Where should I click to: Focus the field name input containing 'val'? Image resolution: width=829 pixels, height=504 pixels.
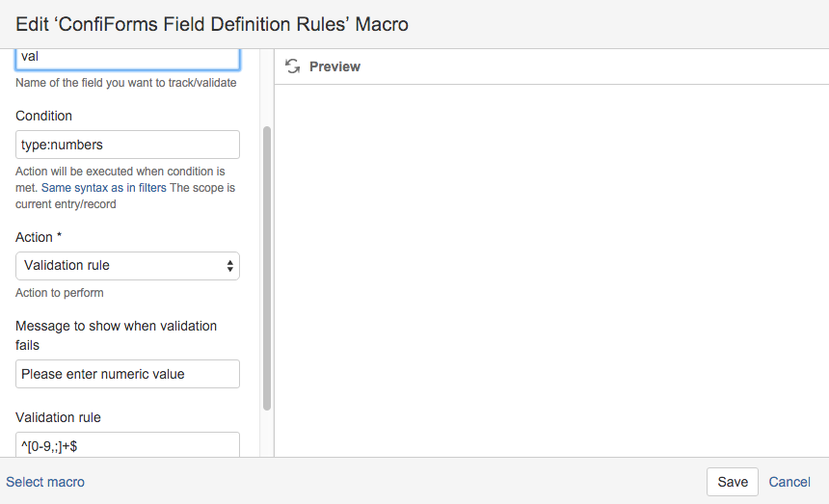[x=127, y=59]
